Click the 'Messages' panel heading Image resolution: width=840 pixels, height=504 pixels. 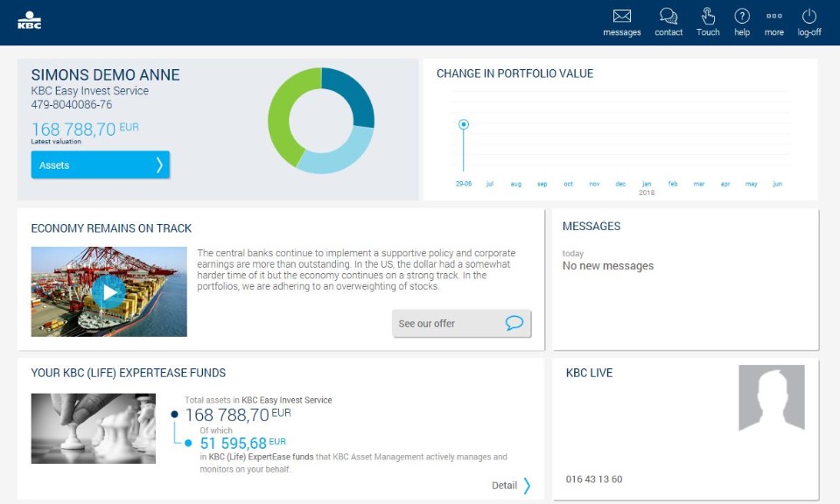591,226
